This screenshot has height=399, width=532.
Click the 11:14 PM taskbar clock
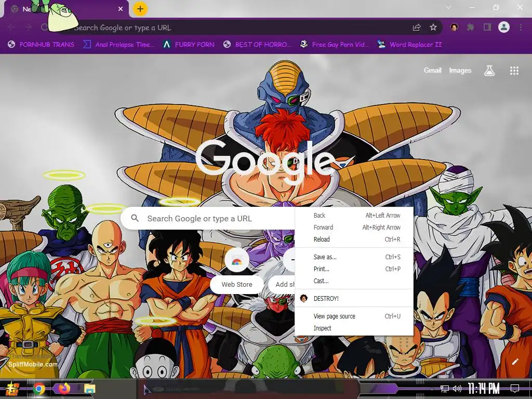point(484,389)
